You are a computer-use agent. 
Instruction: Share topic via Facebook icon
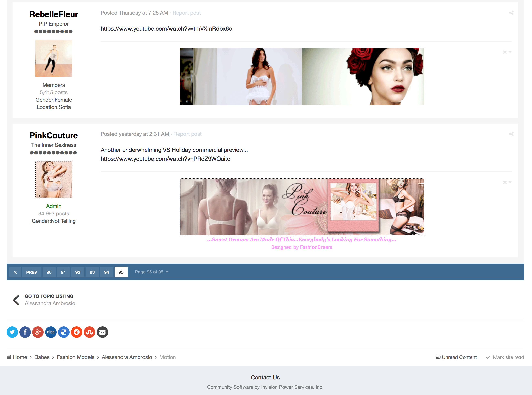coord(25,332)
